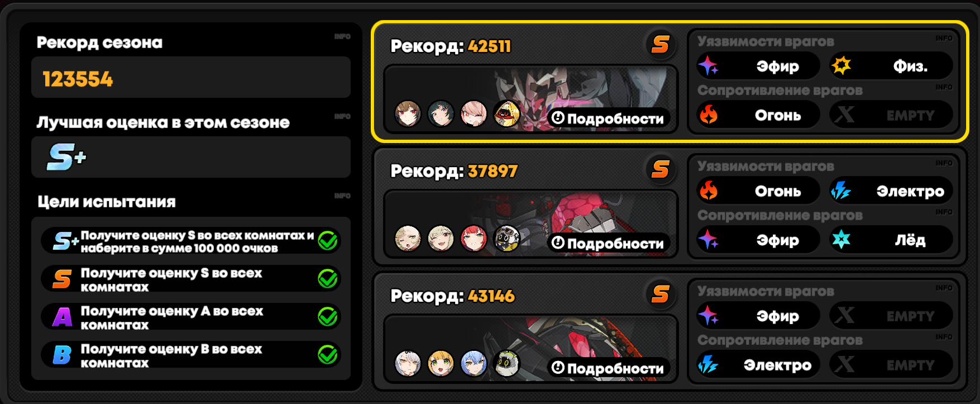
Task: Click the Electro resistance icon in third record
Action: [x=708, y=365]
